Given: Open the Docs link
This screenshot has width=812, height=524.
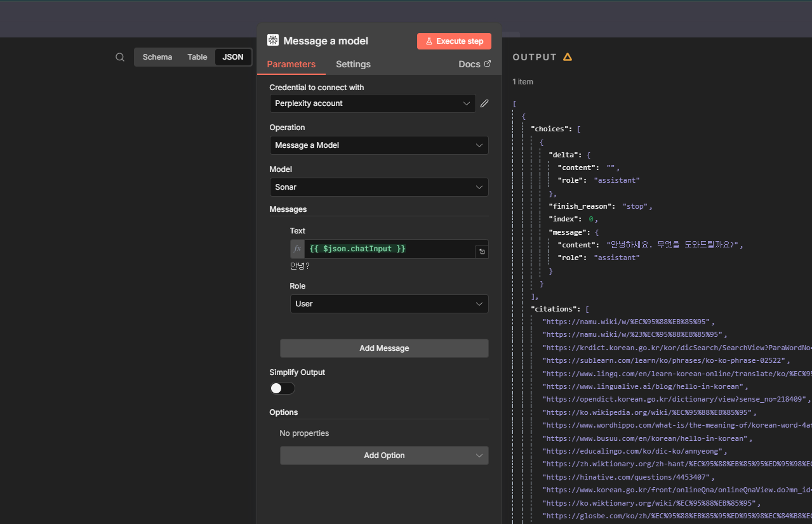Looking at the screenshot, I should pos(475,64).
